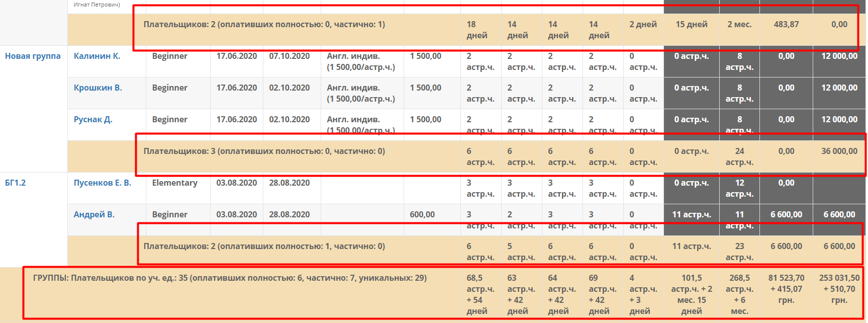
Task: Click the grand total 81 523,70 + 415,07 грн.
Action: click(x=787, y=289)
